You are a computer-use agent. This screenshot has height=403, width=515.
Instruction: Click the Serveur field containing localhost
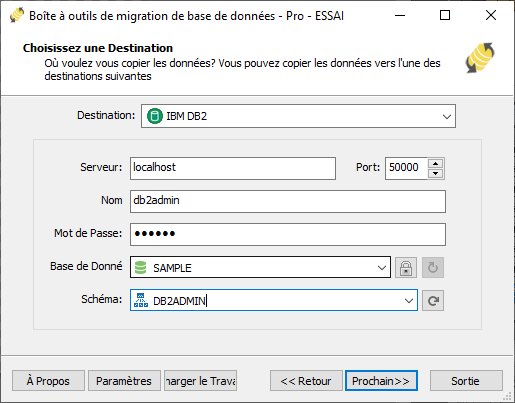(x=233, y=168)
